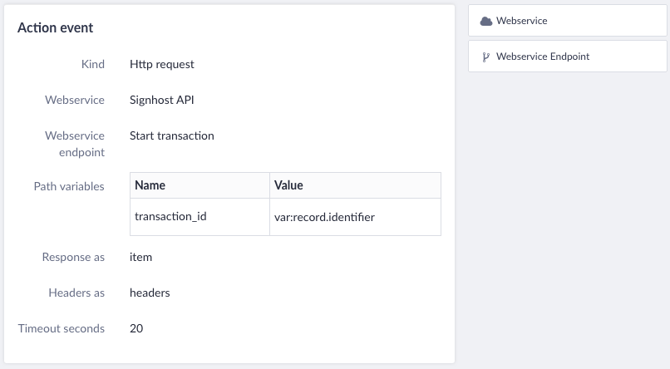The height and width of the screenshot is (369, 670).
Task: Click the Start transaction endpoint value
Action: [172, 136]
